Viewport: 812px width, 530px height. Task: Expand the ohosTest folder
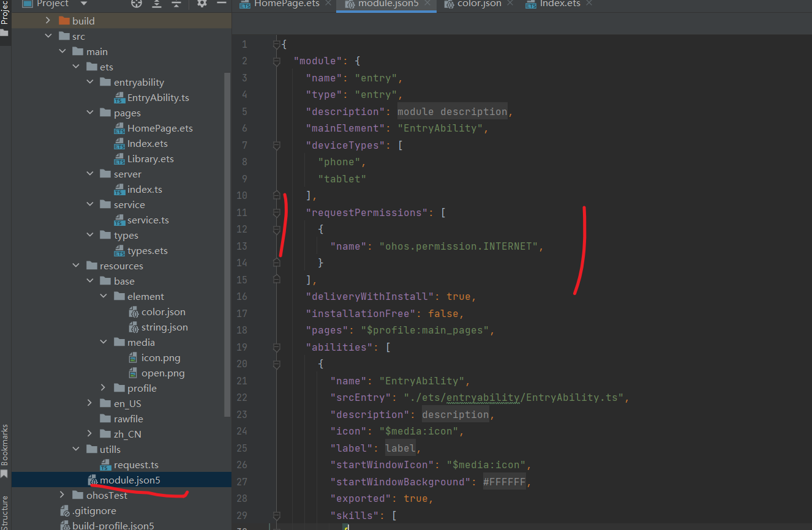[x=62, y=495]
